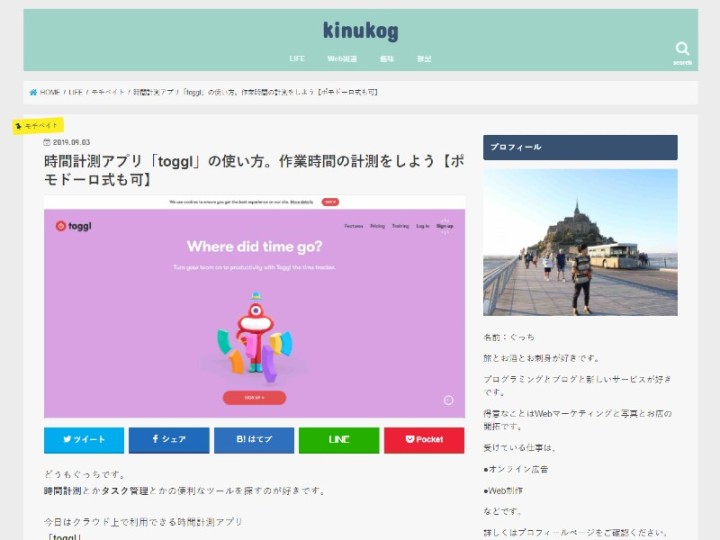Click the Facebook f icon
720x540 pixels.
point(155,439)
